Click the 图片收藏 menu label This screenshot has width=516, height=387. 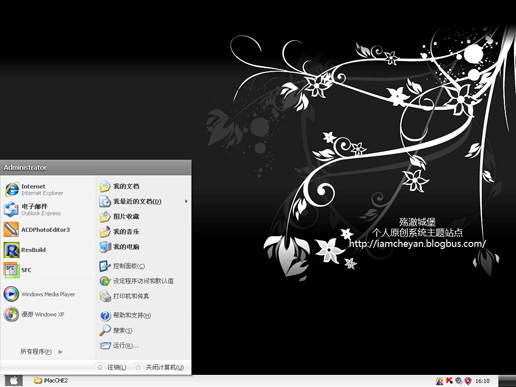click(x=126, y=216)
